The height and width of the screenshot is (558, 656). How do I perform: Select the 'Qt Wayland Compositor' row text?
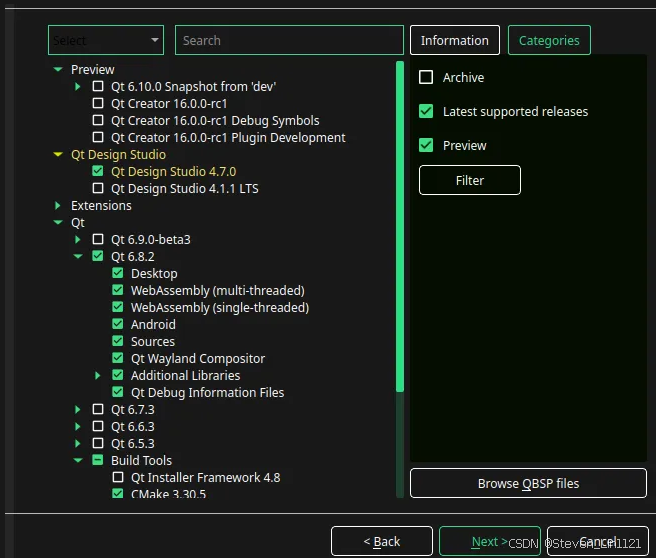coord(198,359)
